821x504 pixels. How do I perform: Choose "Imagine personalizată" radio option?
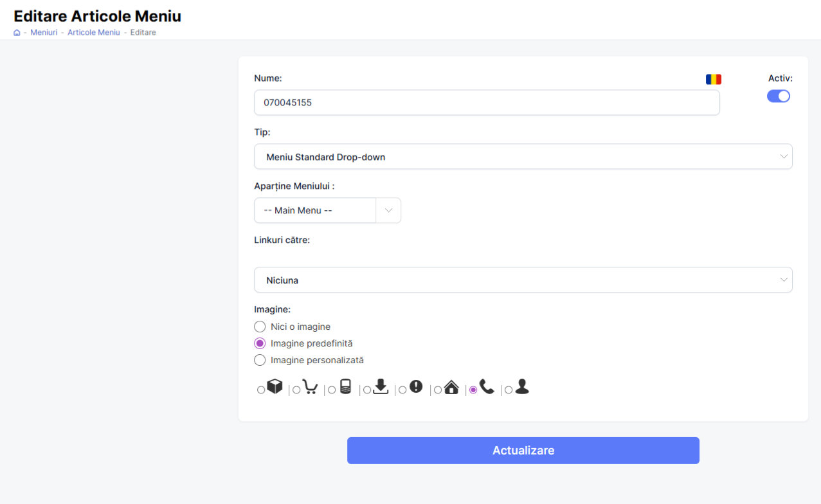pyautogui.click(x=260, y=360)
